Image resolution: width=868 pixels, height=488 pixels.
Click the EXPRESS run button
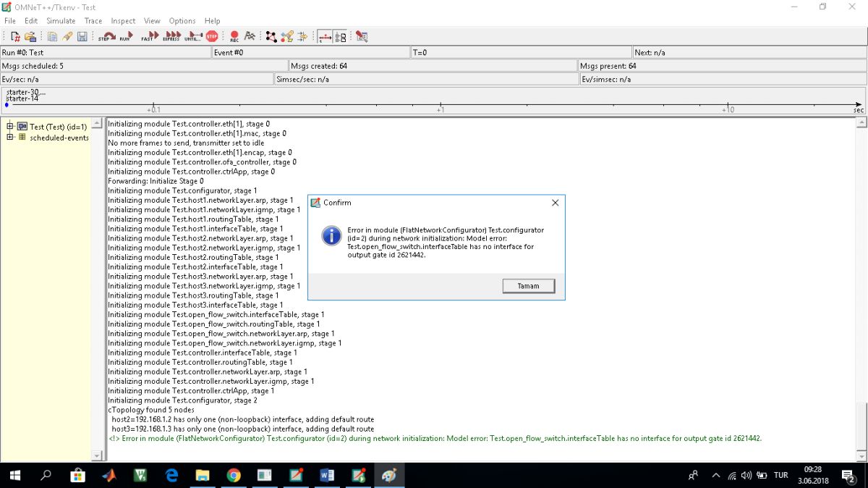171,36
